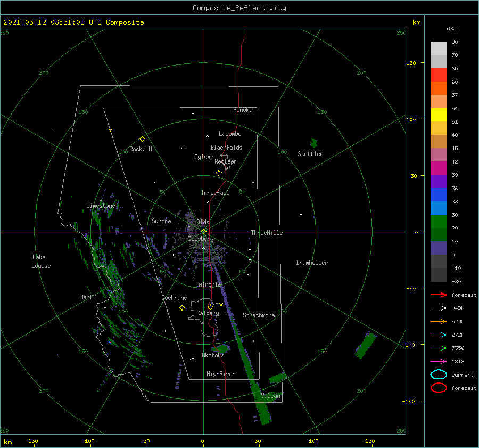Click the Airdrie label
The height and width of the screenshot is (448, 479).
[210, 284]
